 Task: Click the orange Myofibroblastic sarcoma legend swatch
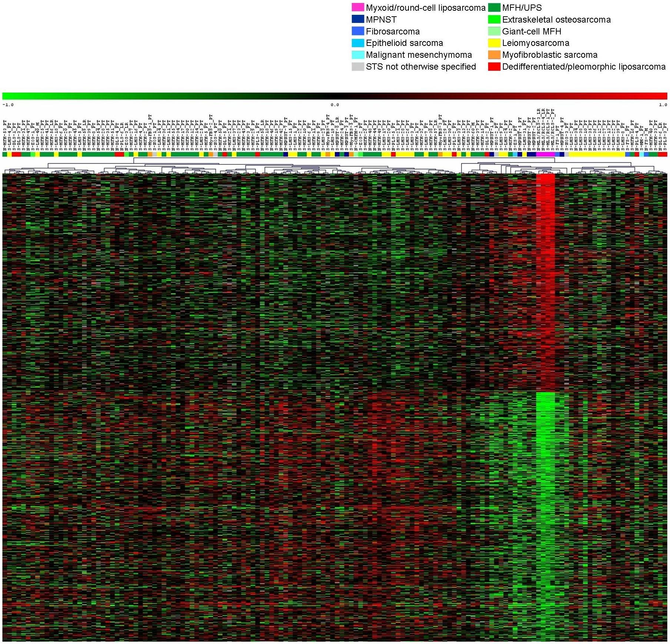[x=494, y=55]
